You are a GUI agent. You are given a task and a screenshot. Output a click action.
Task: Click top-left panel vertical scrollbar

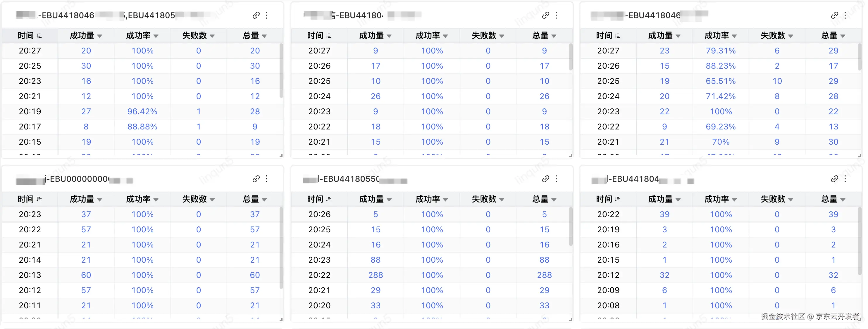tap(281, 71)
